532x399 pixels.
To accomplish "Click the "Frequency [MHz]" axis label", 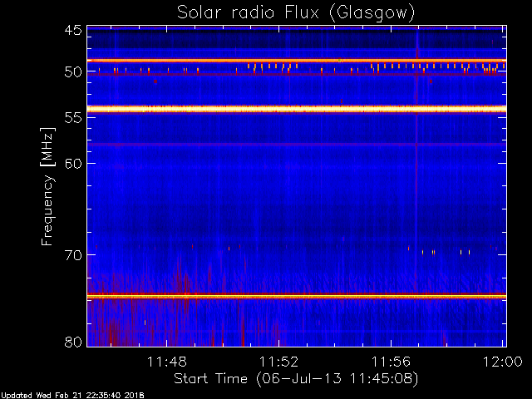I will click(x=47, y=186).
